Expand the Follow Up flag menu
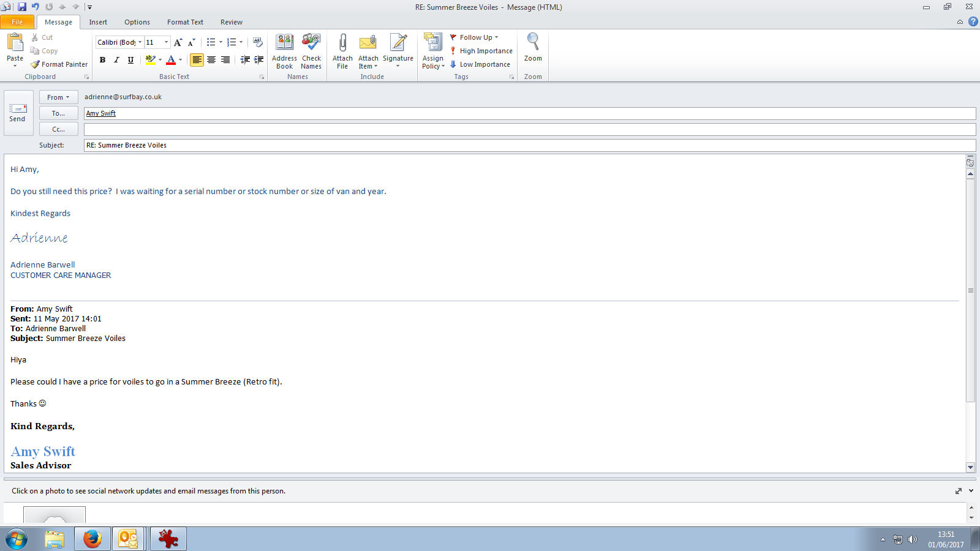The width and height of the screenshot is (980, 551). 475,37
